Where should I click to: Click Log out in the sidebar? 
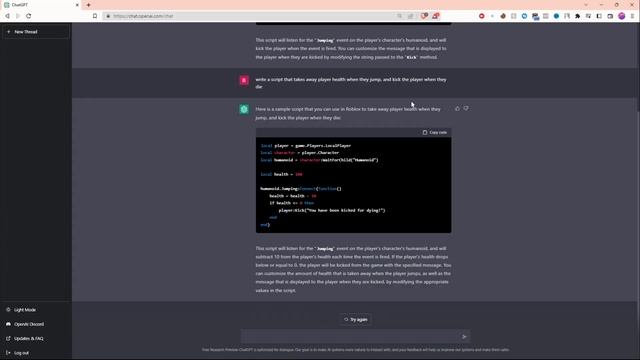17,353
